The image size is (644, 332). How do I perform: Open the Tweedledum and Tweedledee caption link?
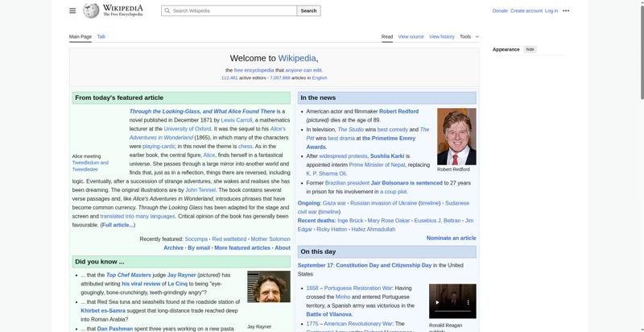[90, 166]
